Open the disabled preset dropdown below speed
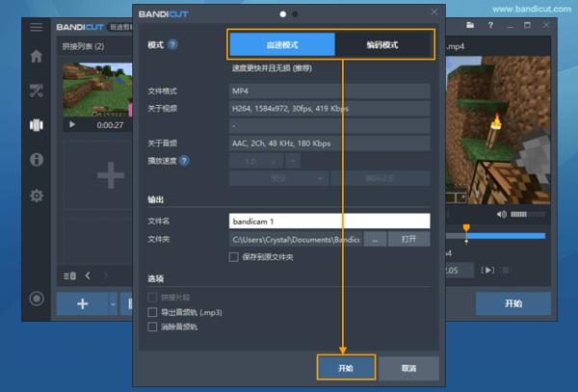578x392 pixels. click(278, 178)
